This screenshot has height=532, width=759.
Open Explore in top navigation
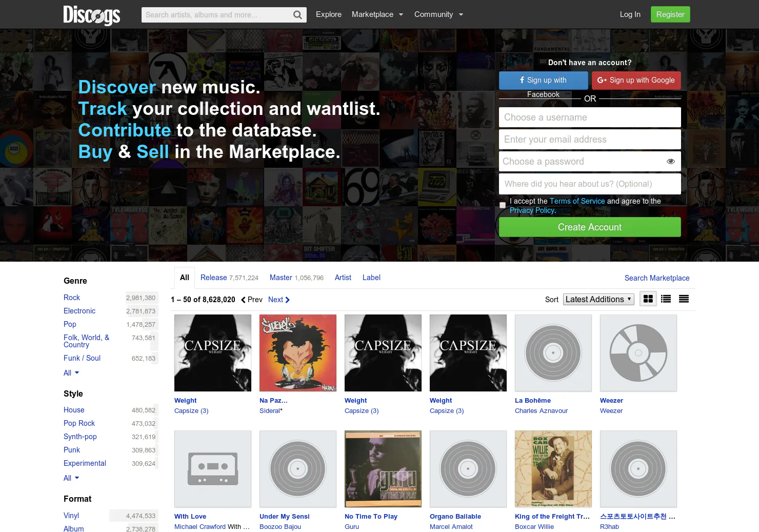(x=329, y=14)
